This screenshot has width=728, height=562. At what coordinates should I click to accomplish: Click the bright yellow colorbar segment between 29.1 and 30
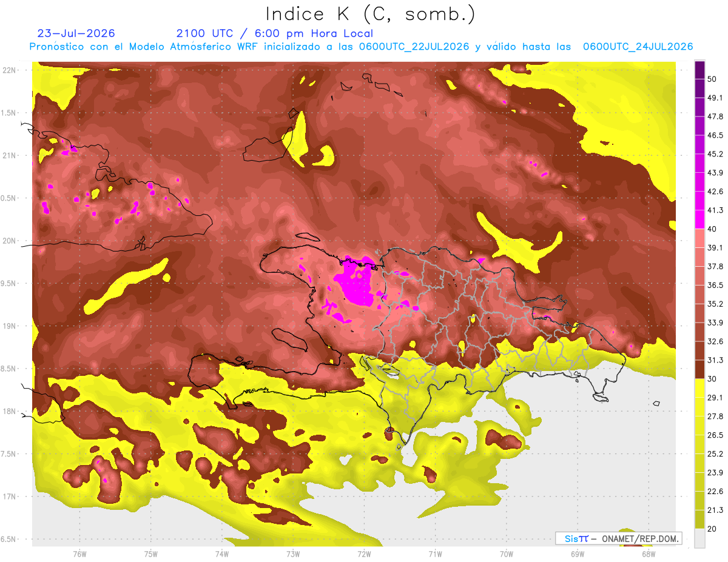click(x=699, y=388)
